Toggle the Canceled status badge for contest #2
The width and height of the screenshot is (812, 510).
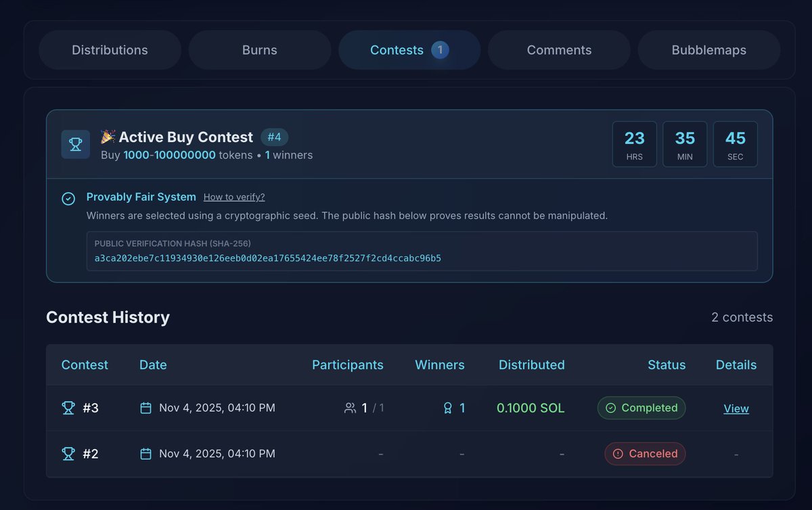(x=645, y=454)
